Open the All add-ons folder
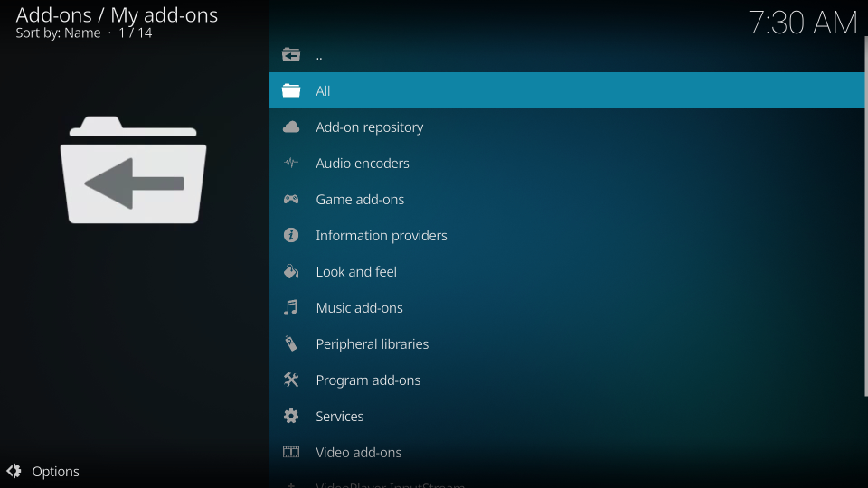The image size is (868, 488). pos(323,91)
